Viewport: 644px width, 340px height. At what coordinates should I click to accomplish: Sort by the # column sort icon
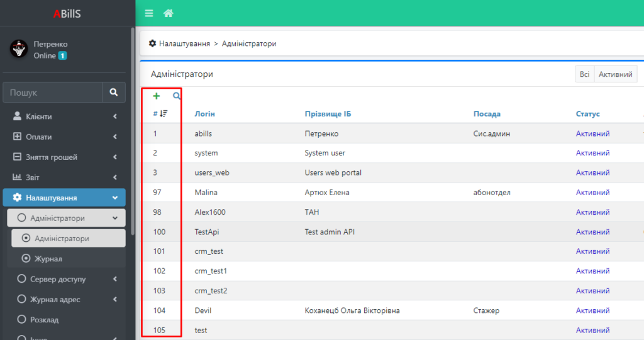click(x=164, y=114)
